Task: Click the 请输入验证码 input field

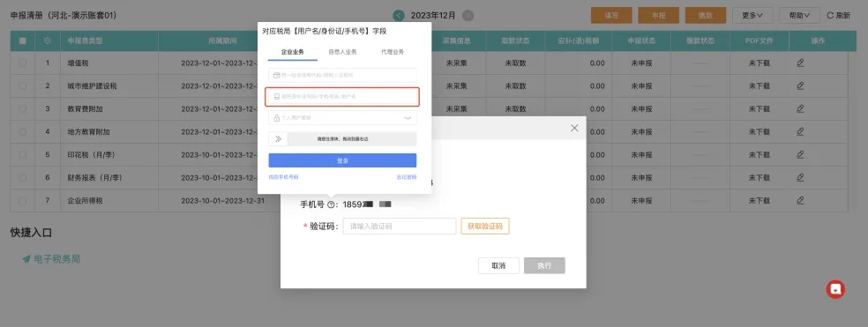Action: pyautogui.click(x=399, y=227)
